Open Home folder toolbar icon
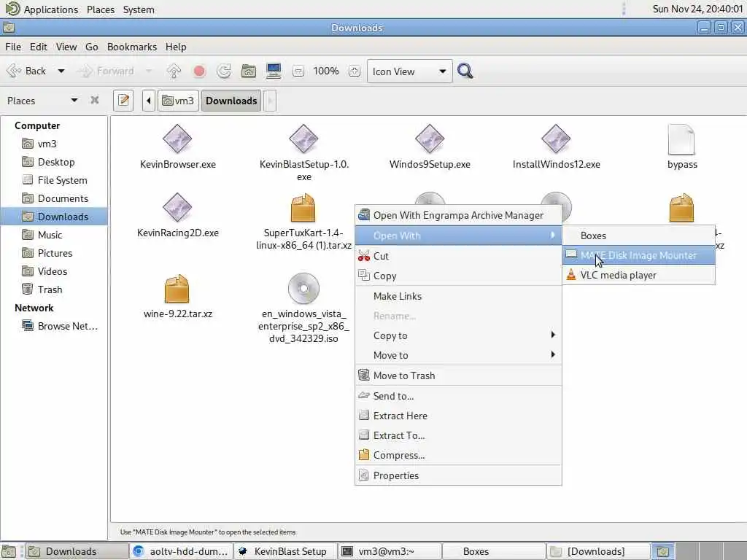Image resolution: width=747 pixels, height=560 pixels. point(248,71)
